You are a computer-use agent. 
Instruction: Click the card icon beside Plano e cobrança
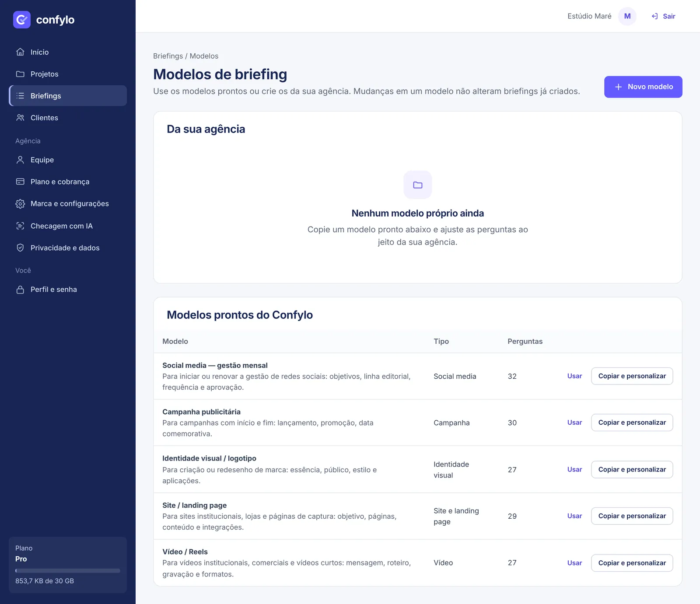point(20,182)
